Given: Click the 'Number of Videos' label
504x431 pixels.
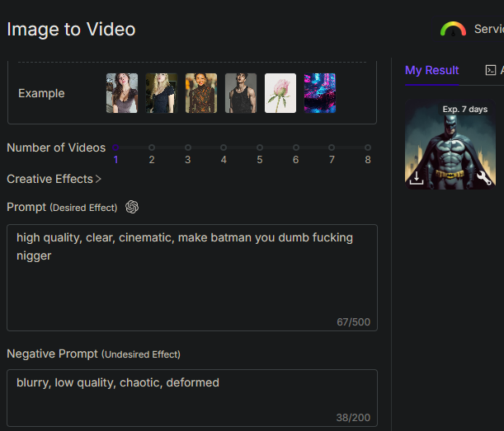Looking at the screenshot, I should coord(56,148).
